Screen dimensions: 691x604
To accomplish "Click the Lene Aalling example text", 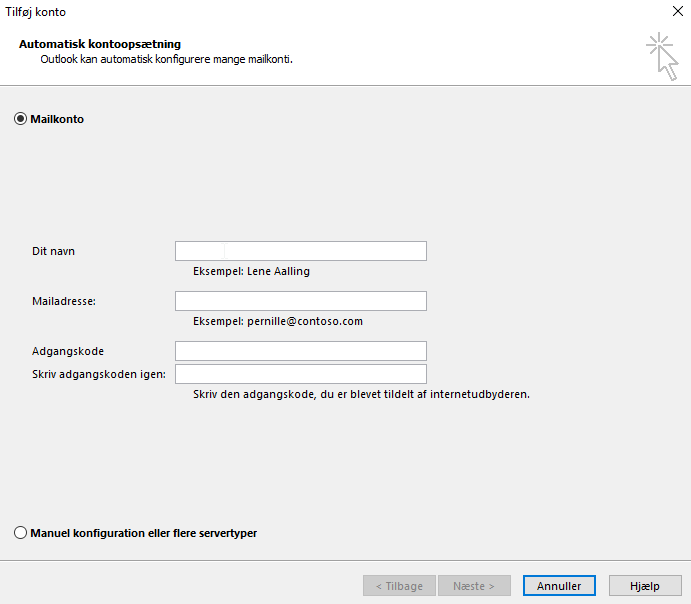I will 279,271.
